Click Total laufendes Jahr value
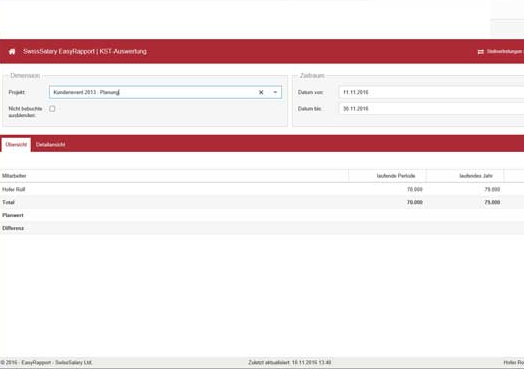Viewport: 524px width, 369px height. (492, 203)
